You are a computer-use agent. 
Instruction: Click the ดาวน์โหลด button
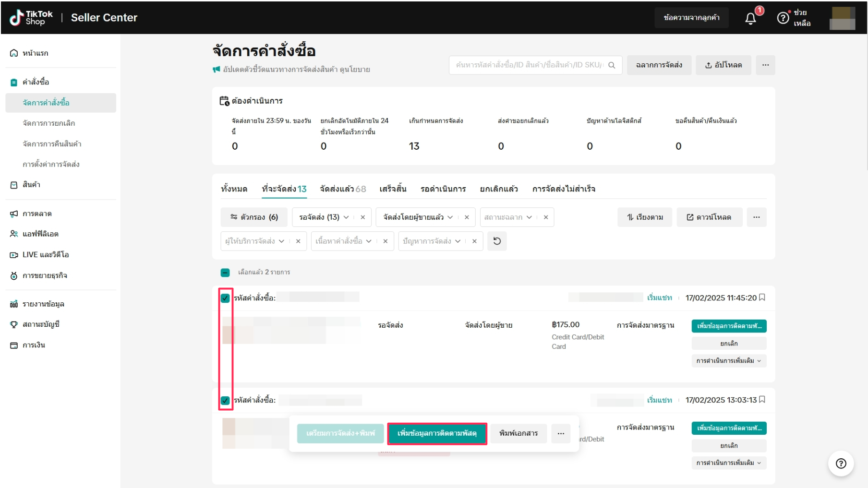pos(709,217)
